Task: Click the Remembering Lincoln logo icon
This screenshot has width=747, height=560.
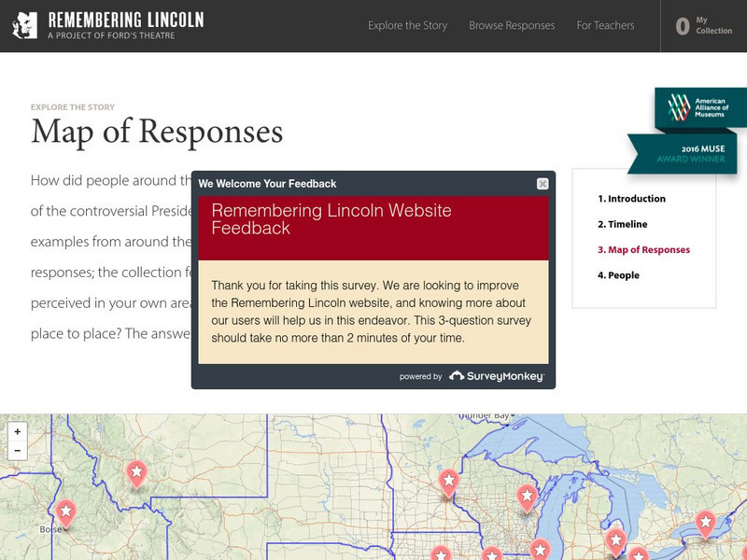Action: [25, 25]
